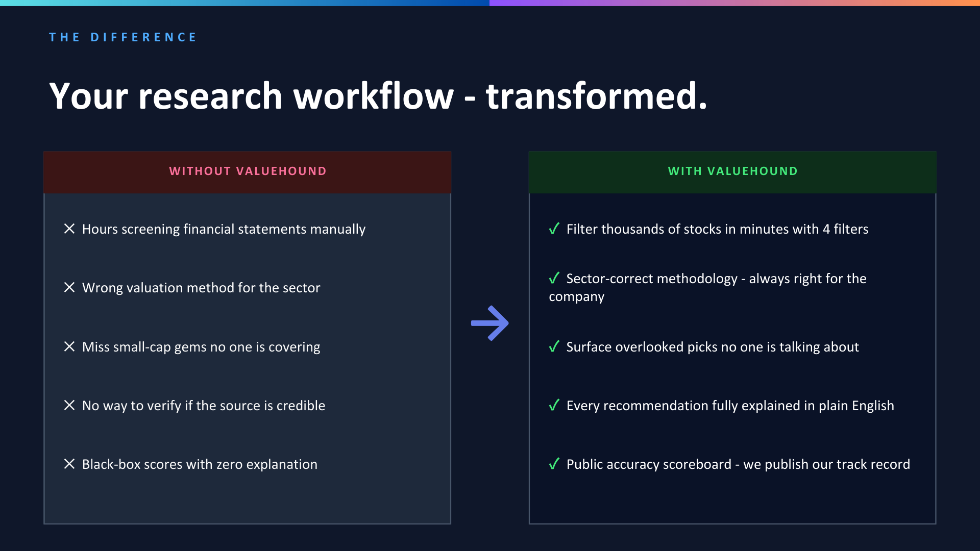980x551 pixels.
Task: Click the green checkmark beside Filter thousands
Action: [554, 229]
